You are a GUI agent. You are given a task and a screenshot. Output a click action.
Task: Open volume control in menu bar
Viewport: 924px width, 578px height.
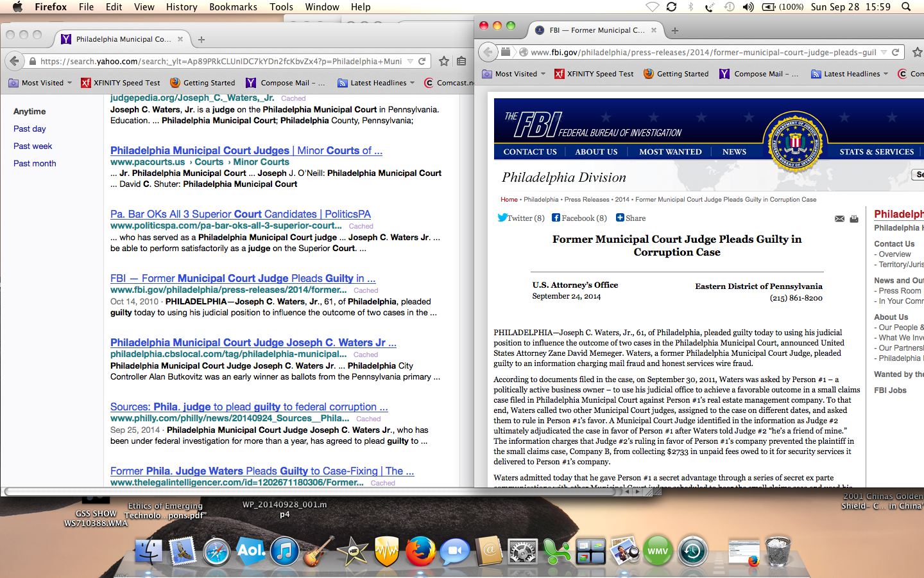748,6
